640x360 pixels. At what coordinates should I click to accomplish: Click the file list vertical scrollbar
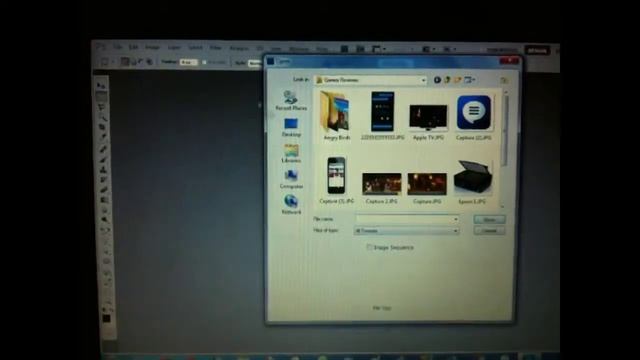[x=505, y=131]
